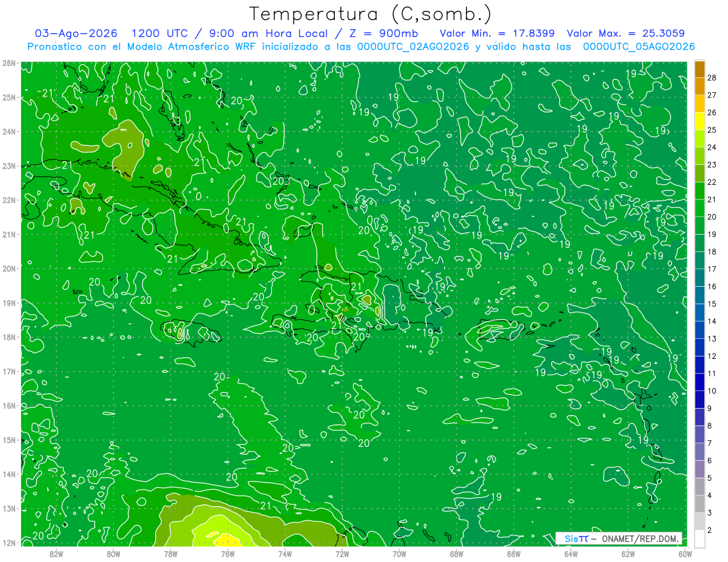Screen dimensions: 728x562
Task: Click the 22N latitude axis label
Action: pos(8,200)
